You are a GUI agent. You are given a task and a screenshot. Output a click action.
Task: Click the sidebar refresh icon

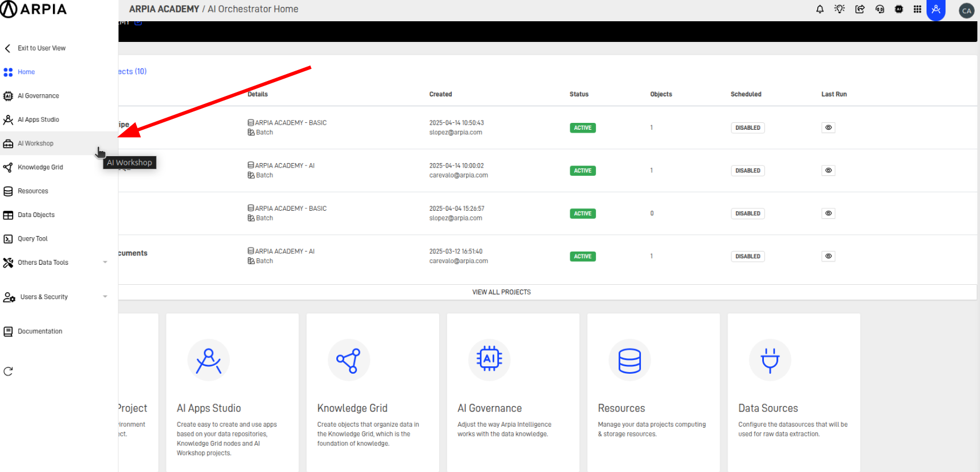tap(8, 372)
